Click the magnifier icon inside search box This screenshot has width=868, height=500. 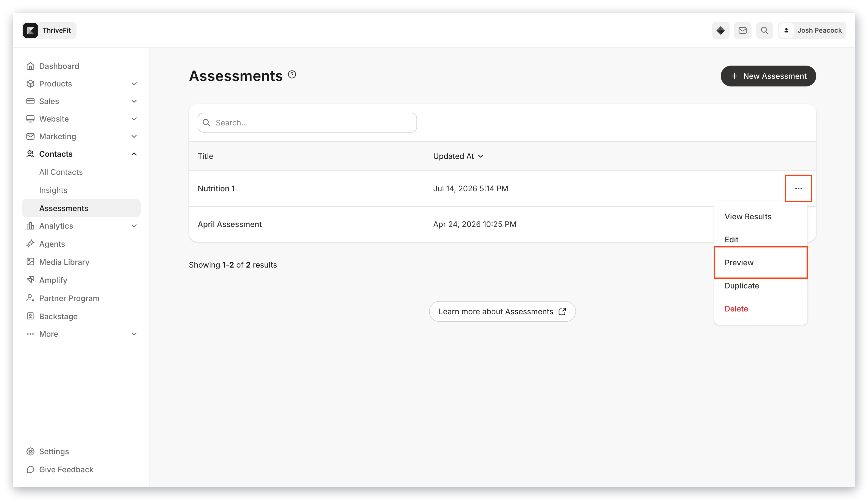[206, 123]
